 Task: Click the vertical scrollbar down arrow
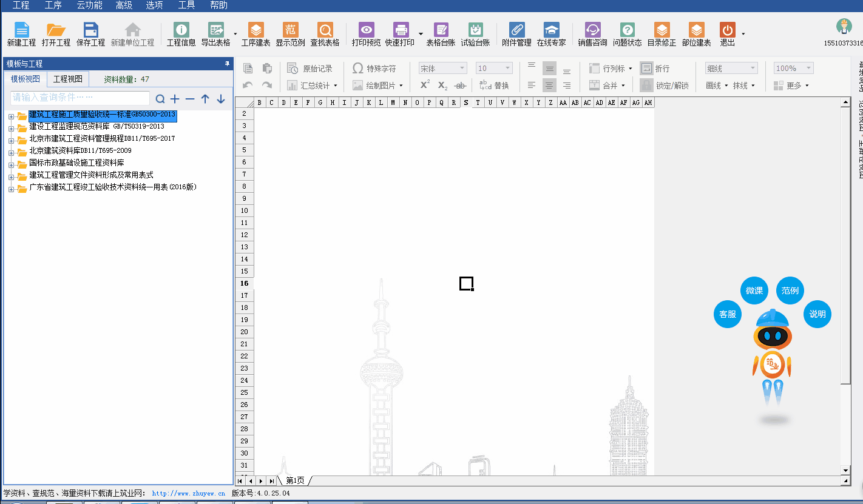845,470
